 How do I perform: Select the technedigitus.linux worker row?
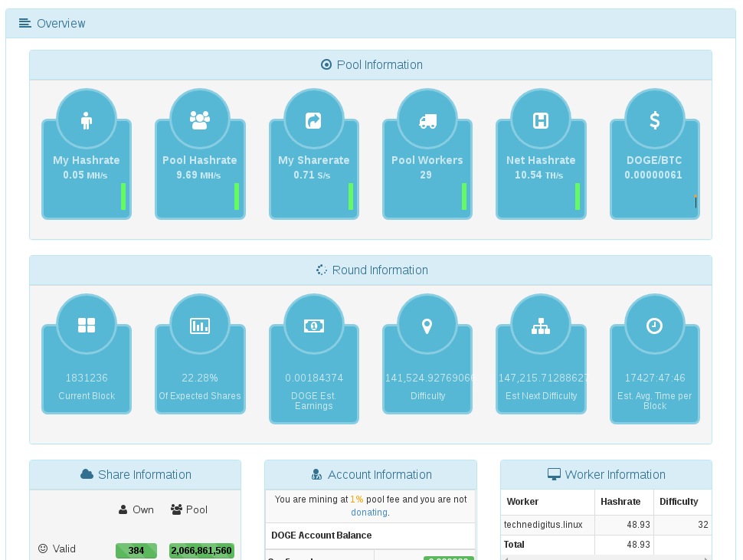tap(606, 525)
